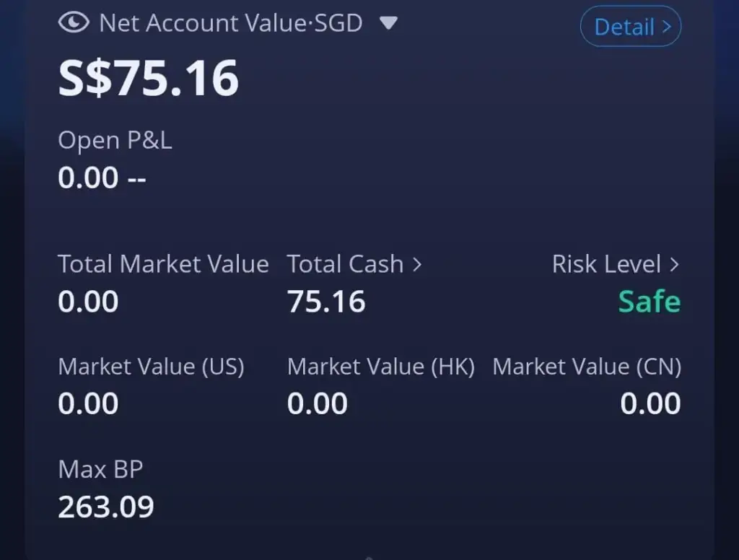Toggle the eye icon to hide account value
Viewport: 739px width, 560px height.
click(74, 22)
